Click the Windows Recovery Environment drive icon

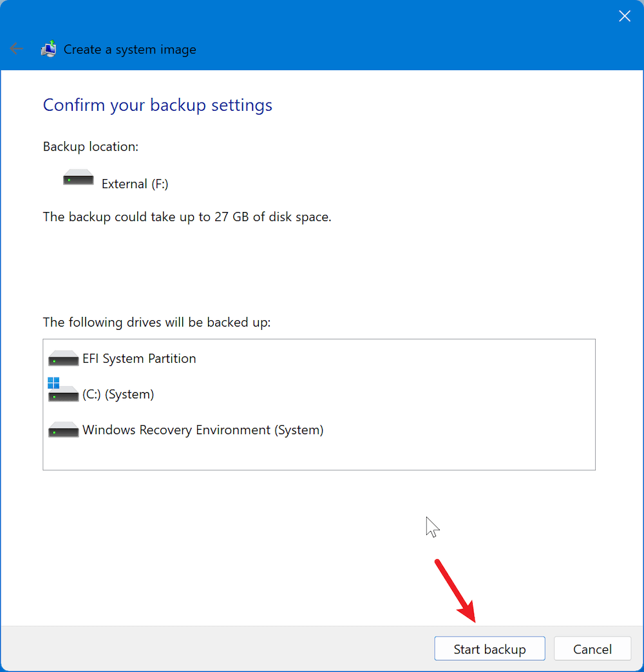pyautogui.click(x=62, y=430)
